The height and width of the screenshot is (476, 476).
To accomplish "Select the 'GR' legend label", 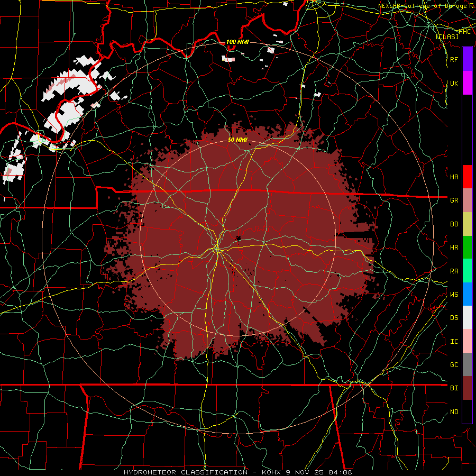I will (454, 200).
